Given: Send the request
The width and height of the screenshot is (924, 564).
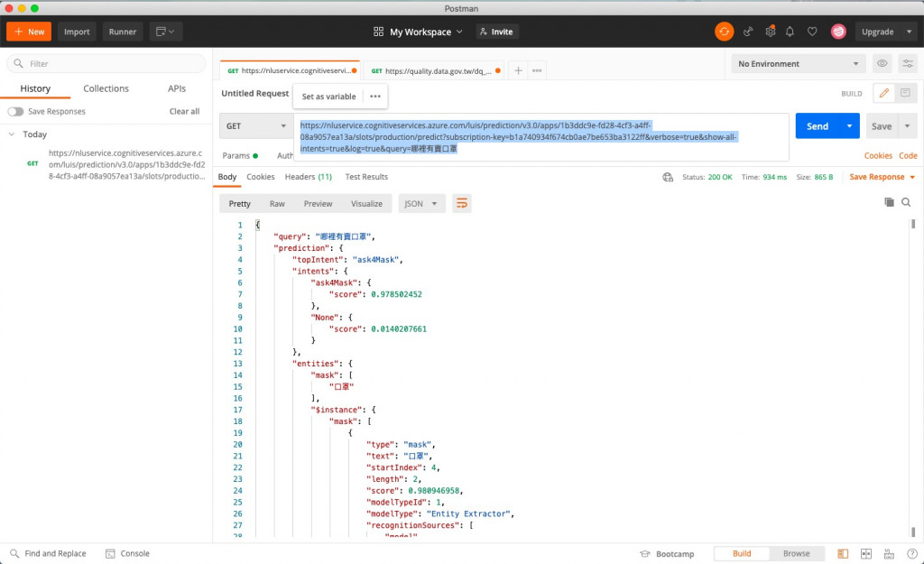Looking at the screenshot, I should coord(818,126).
